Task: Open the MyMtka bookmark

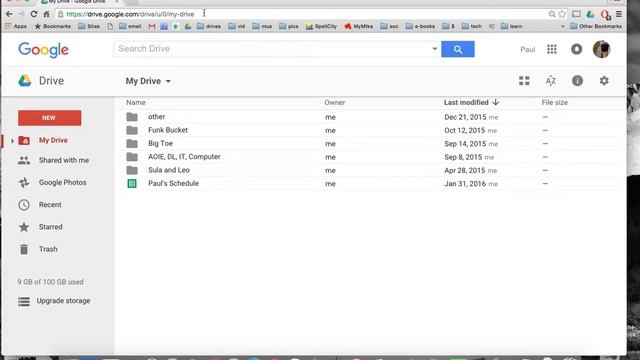Action: pyautogui.click(x=358, y=27)
